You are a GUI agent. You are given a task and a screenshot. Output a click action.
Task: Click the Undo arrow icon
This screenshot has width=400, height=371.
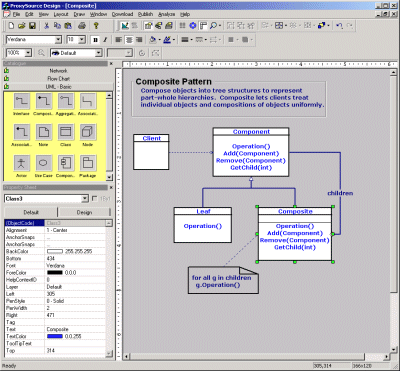point(339,26)
